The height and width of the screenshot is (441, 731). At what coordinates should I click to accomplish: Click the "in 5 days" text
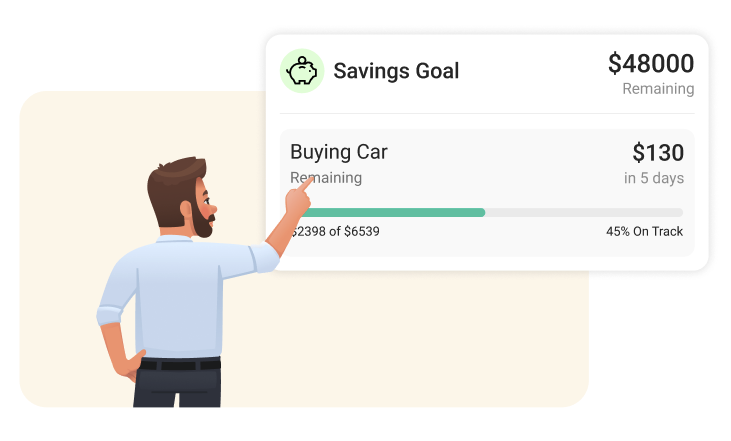[653, 178]
